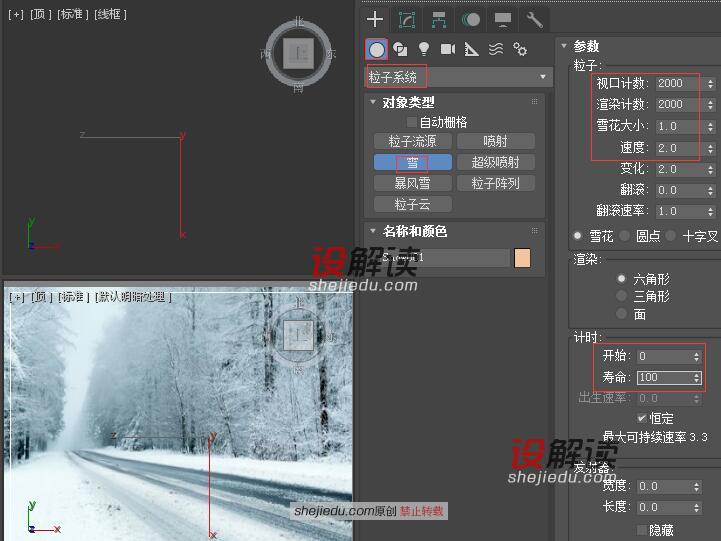Select the Shapes category icon
This screenshot has height=541, width=721.
coord(401,49)
